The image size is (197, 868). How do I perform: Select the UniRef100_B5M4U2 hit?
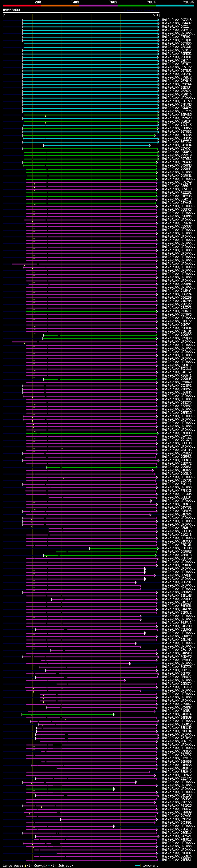coord(177,162)
